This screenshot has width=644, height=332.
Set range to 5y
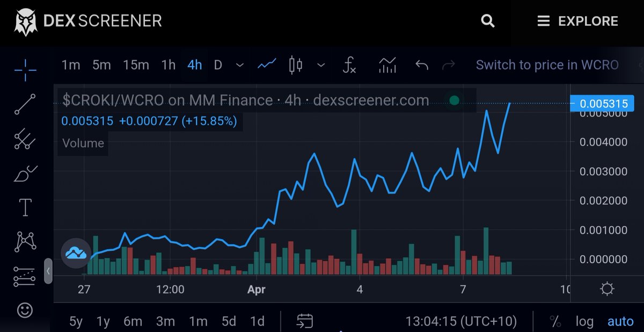(76, 321)
